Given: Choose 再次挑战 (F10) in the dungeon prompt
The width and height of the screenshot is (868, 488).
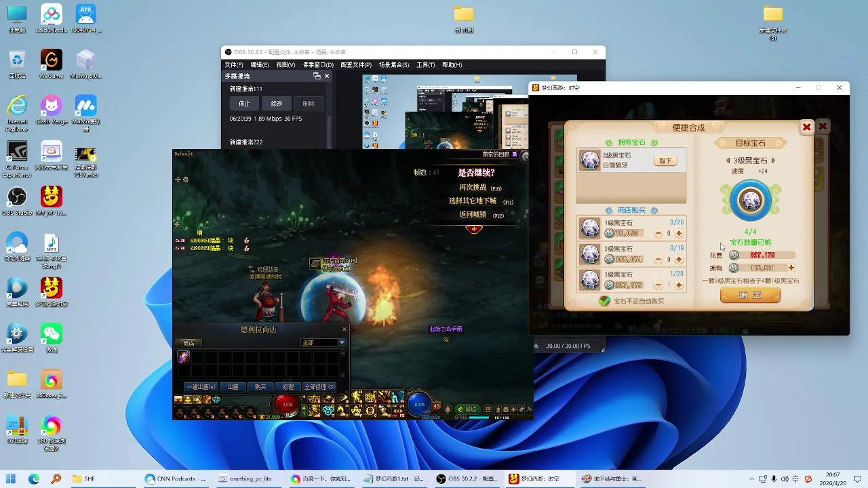Looking at the screenshot, I should (480, 188).
